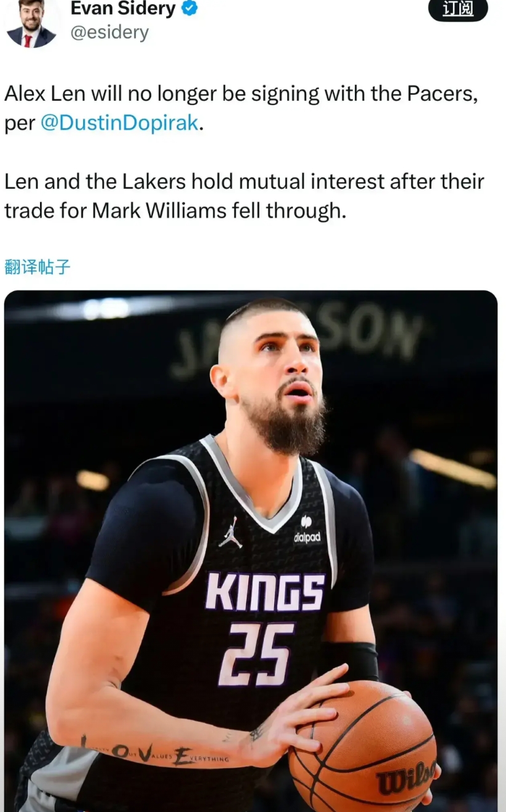Tap the 订阅 subscribe button
The image size is (506, 812).
(458, 10)
